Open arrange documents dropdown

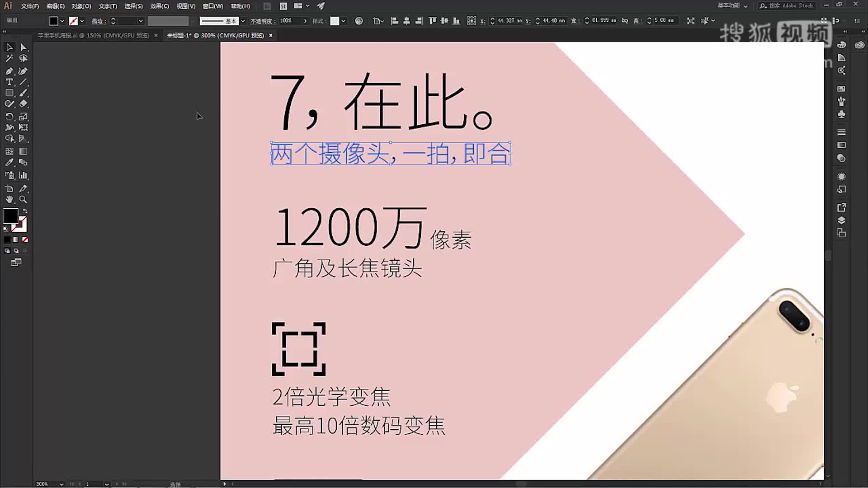(301, 6)
